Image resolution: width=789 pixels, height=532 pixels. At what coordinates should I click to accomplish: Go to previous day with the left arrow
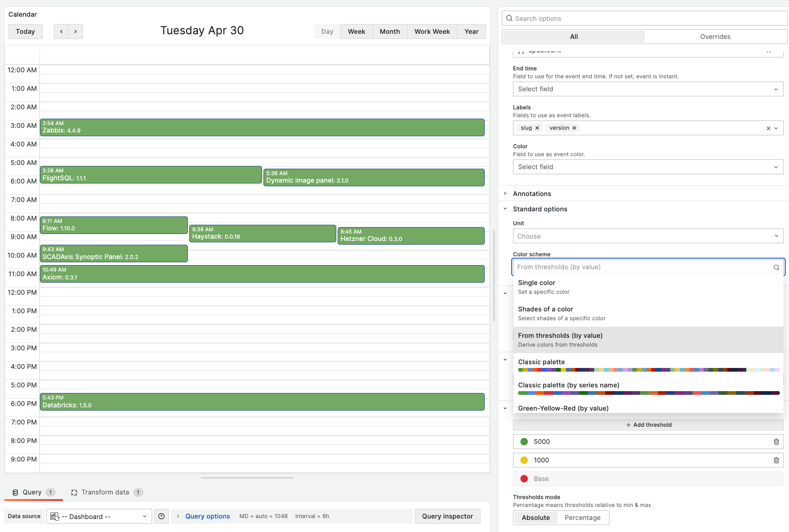click(61, 31)
